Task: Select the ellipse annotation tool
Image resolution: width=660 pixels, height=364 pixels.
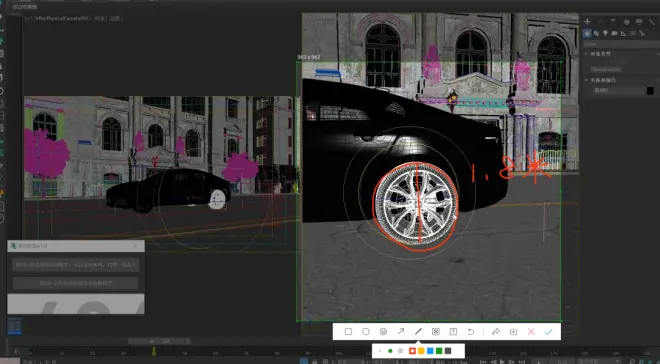Action: click(366, 332)
